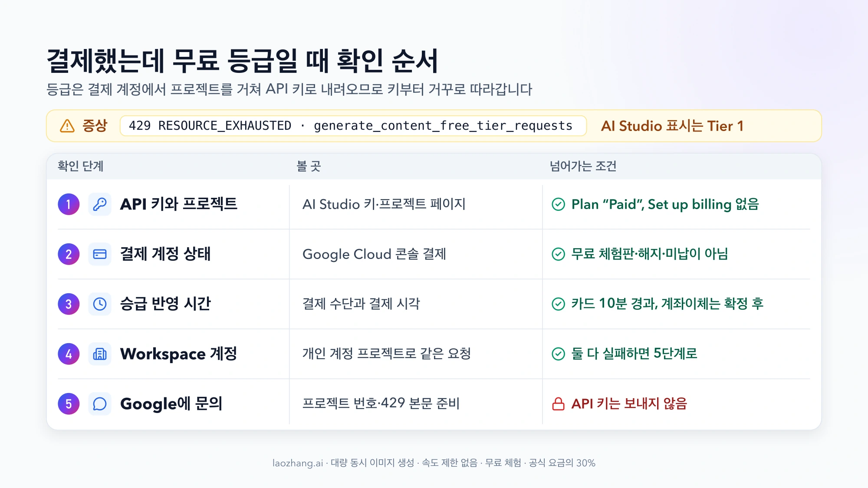Click the building icon beside Workspace 계정
The image size is (868, 488).
click(100, 354)
